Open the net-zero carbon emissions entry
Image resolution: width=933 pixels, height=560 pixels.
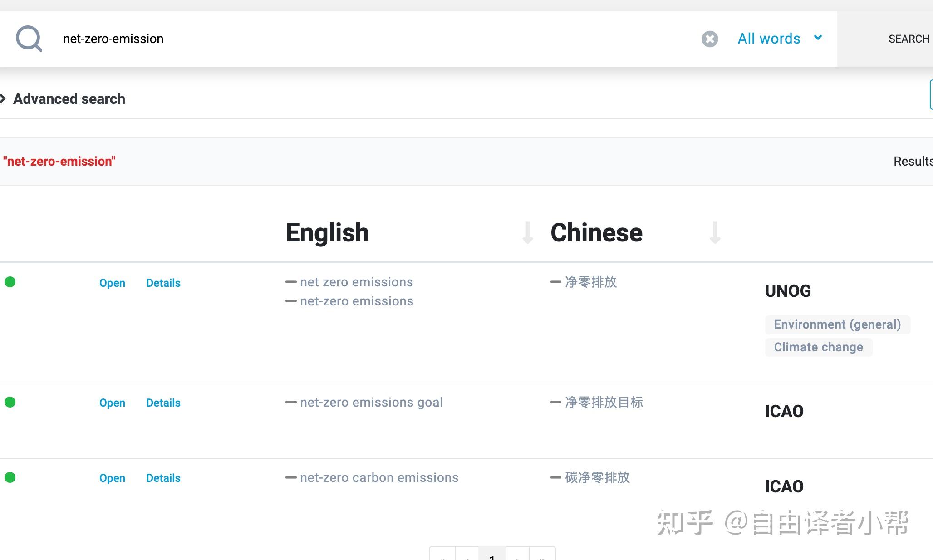tap(112, 478)
